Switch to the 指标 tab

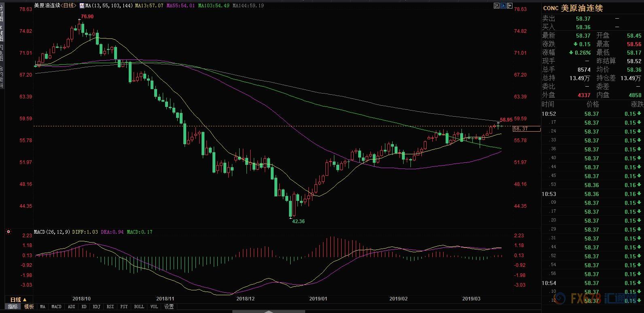(x=13, y=307)
